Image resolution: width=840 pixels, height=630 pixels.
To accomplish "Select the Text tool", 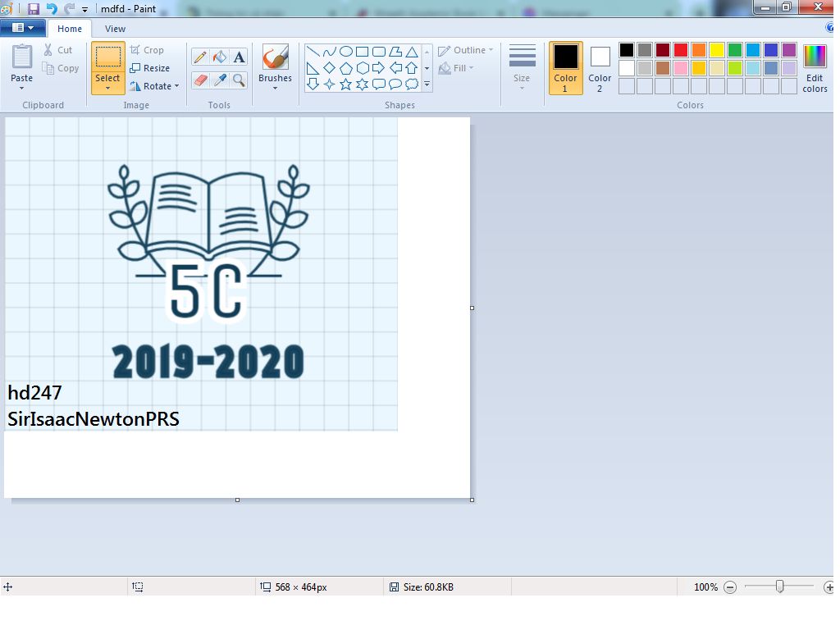I will [239, 57].
